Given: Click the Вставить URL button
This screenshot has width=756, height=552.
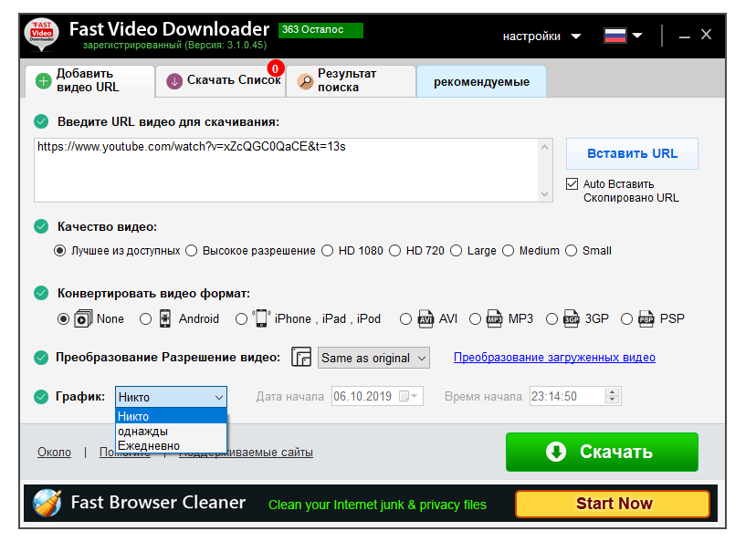Looking at the screenshot, I should [x=632, y=153].
